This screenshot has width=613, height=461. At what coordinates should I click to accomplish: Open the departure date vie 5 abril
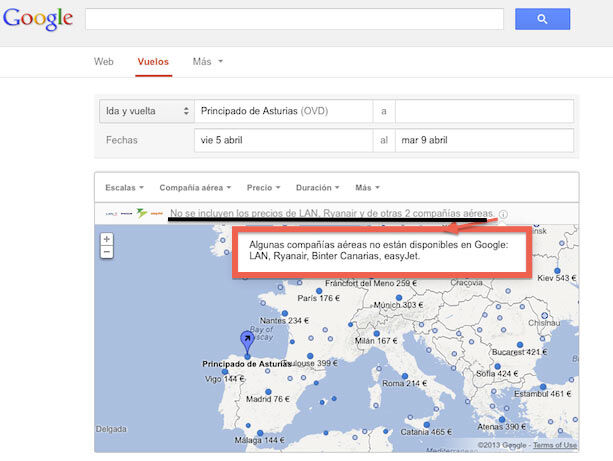pyautogui.click(x=283, y=140)
